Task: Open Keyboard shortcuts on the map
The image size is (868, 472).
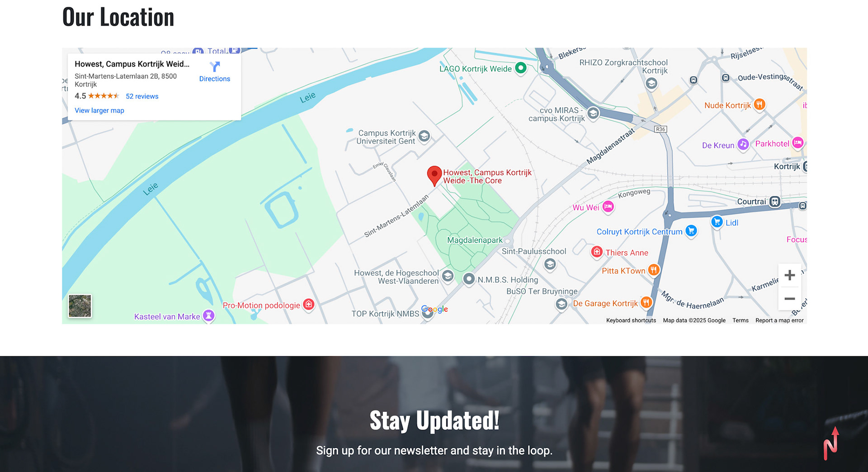Action: 631,320
